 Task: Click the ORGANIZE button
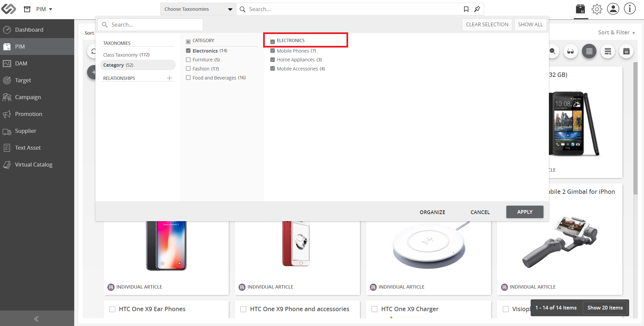[x=432, y=212]
